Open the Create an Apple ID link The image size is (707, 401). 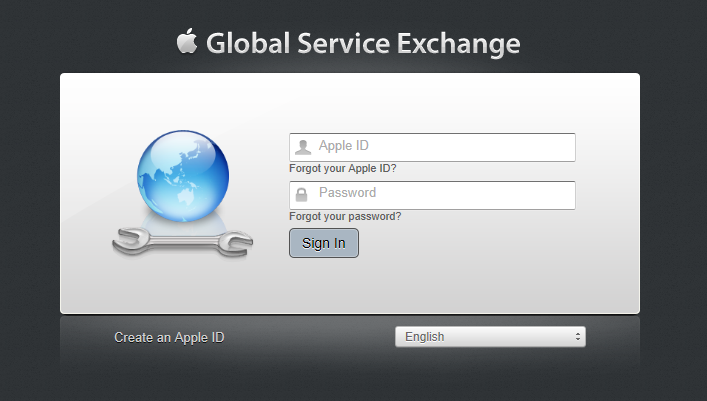point(169,337)
